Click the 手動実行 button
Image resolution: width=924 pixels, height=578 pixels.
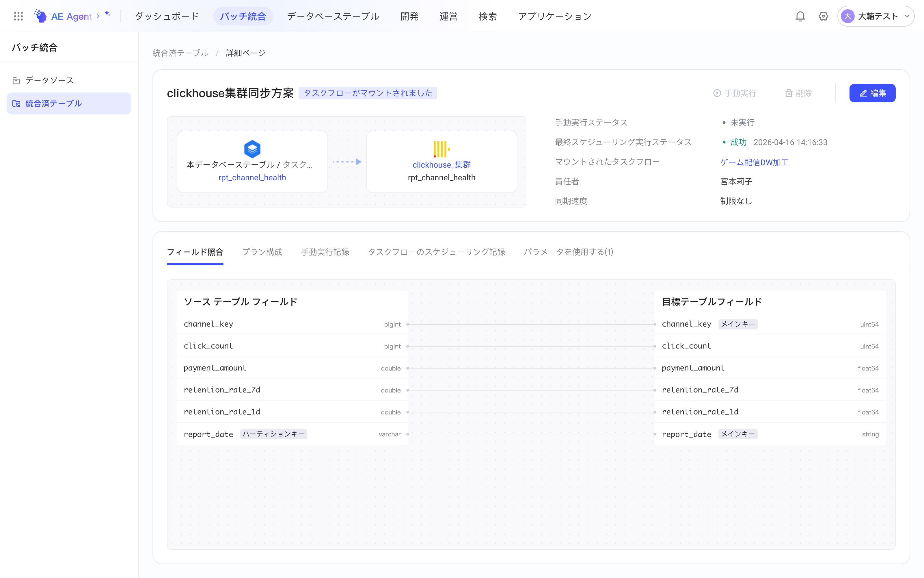pyautogui.click(x=735, y=93)
